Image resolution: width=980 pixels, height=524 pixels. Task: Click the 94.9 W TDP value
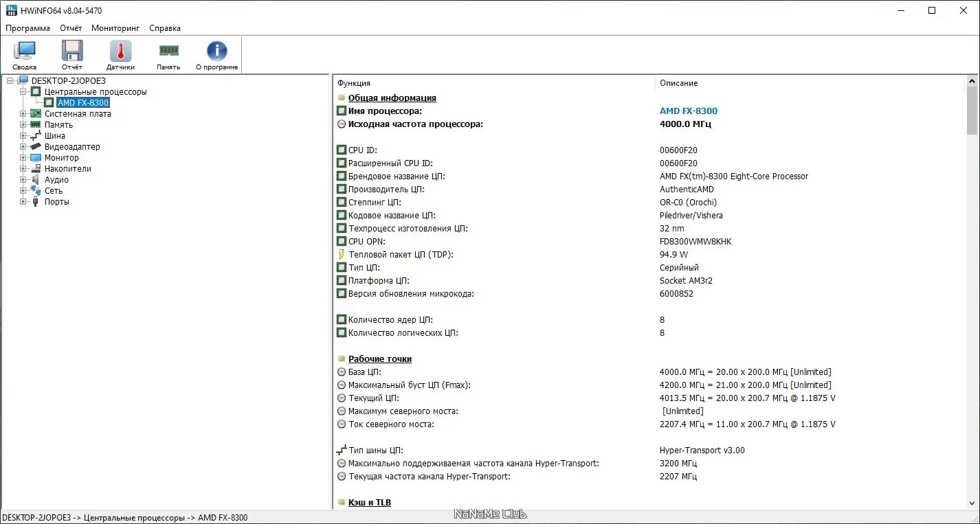coord(675,255)
